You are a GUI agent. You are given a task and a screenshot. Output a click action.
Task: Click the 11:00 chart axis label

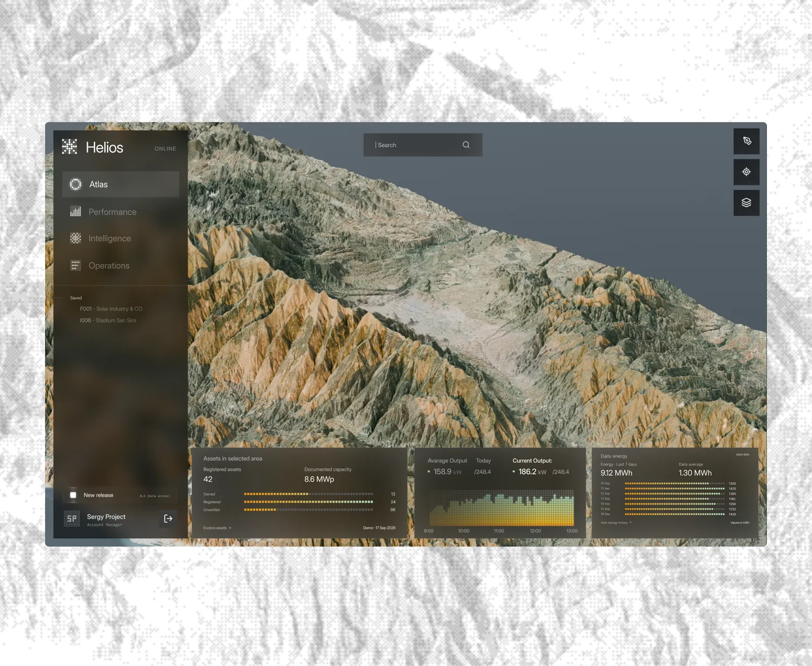tap(499, 531)
